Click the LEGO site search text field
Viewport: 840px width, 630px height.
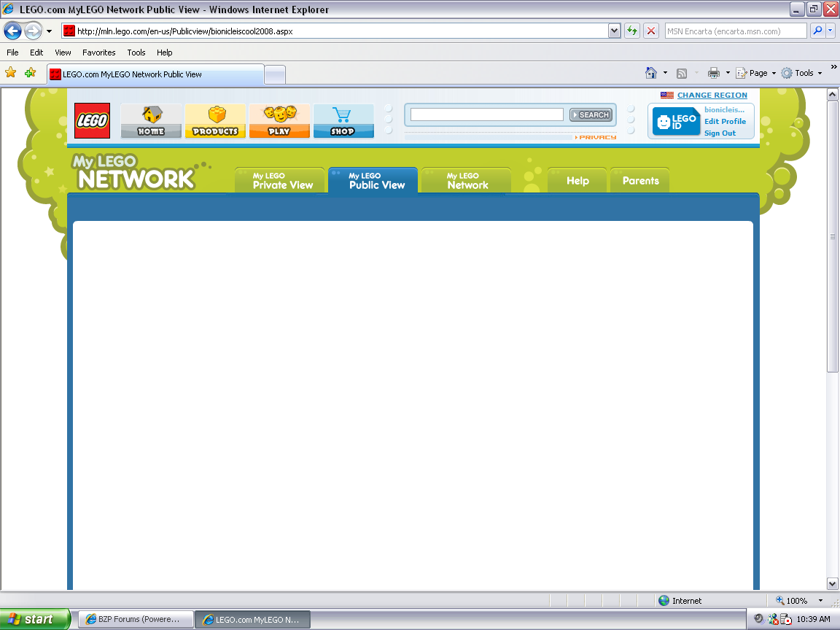tap(487, 114)
